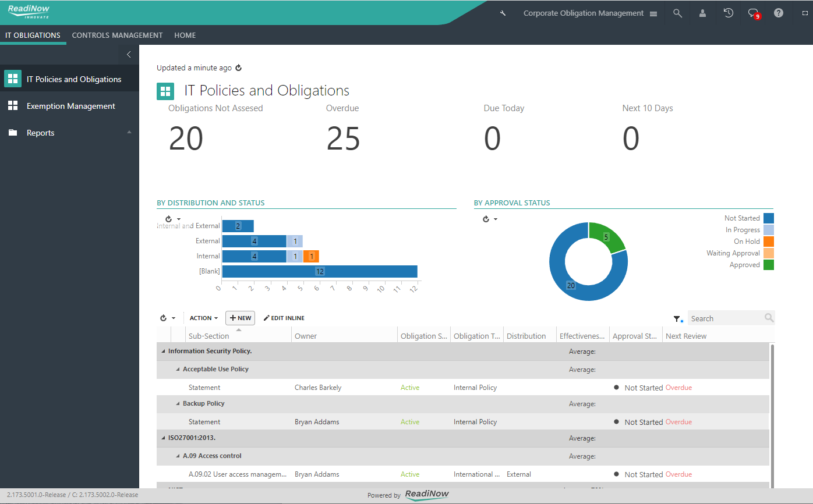813x504 pixels.
Task: Switch to CONTROLS MANAGEMENT tab
Action: [118, 36]
